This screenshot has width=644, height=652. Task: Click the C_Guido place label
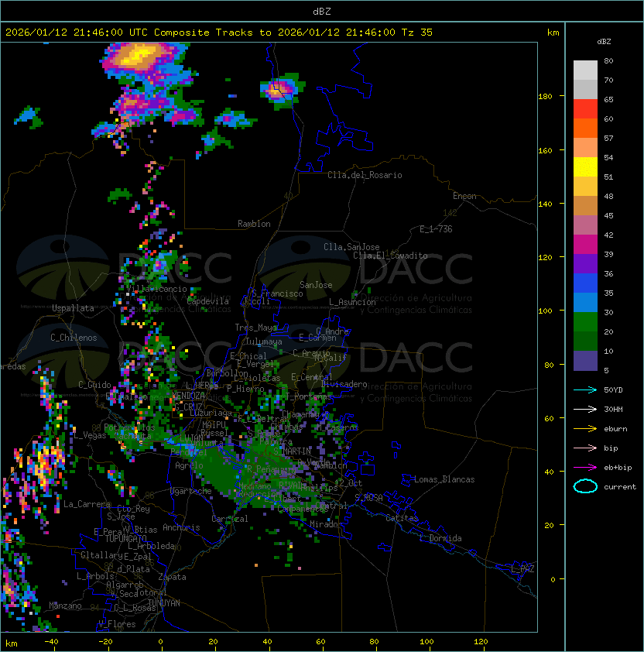[x=94, y=385]
